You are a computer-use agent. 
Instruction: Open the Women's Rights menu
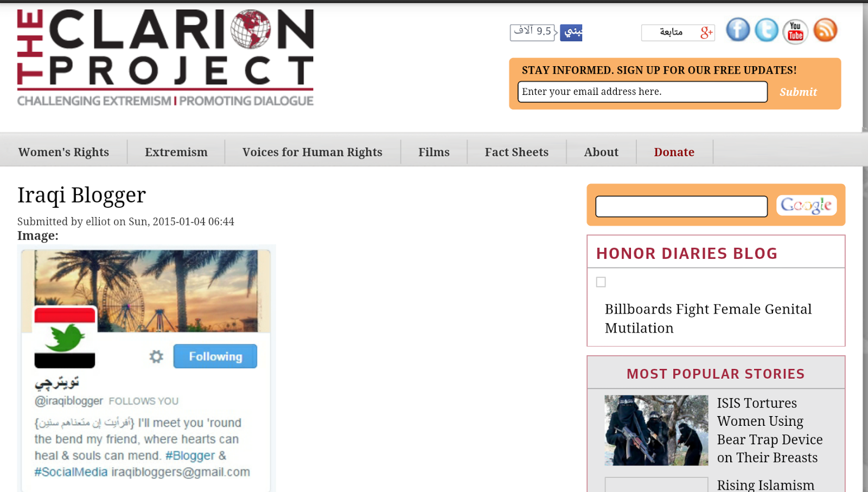pyautogui.click(x=63, y=152)
